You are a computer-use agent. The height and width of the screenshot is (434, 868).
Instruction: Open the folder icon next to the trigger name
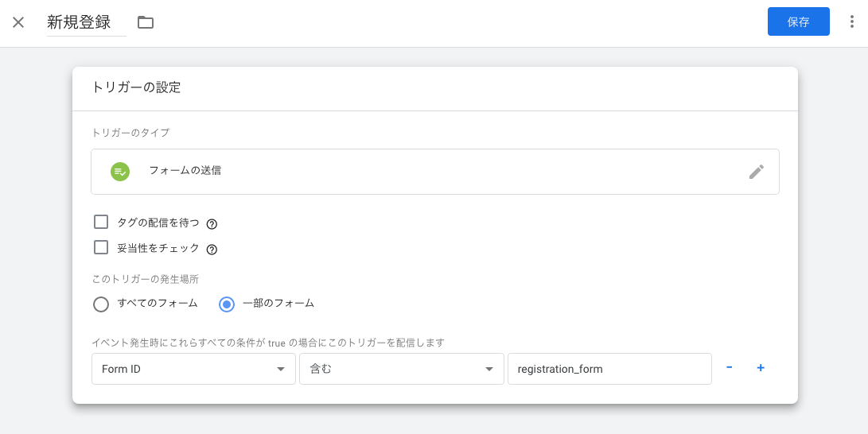coord(145,22)
